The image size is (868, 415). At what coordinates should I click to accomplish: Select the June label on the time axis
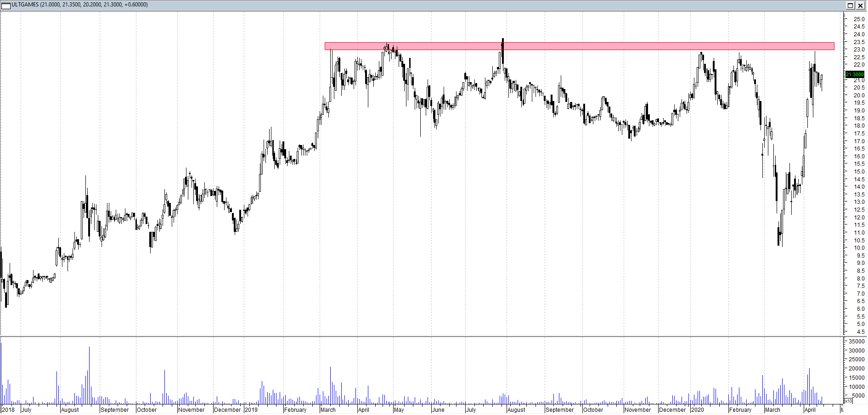[x=438, y=410]
